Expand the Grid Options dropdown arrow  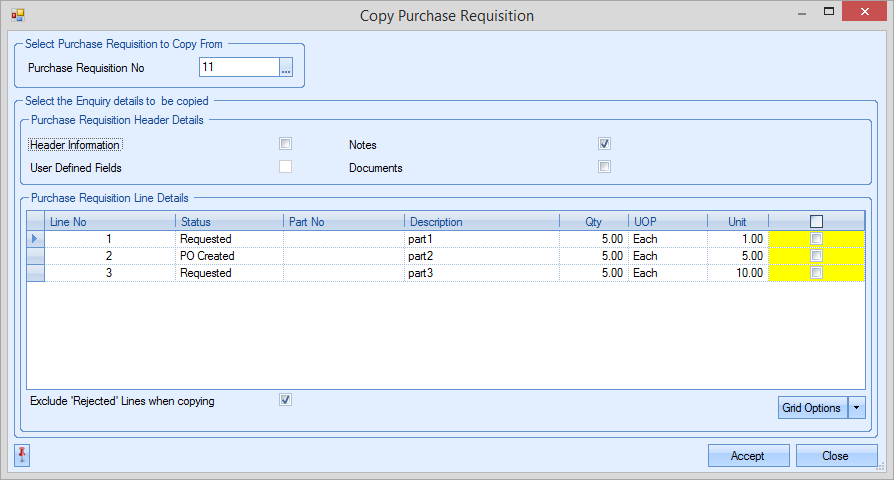857,408
